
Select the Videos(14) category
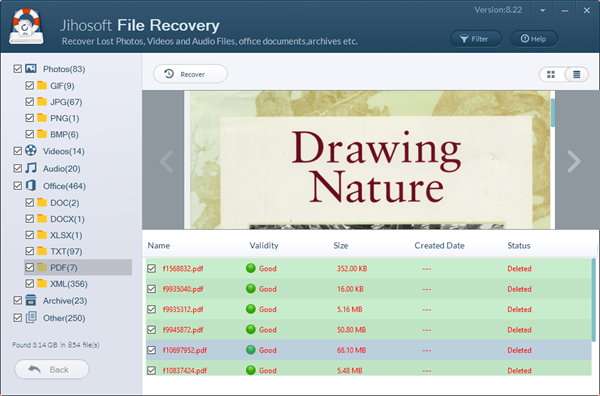pyautogui.click(x=64, y=151)
